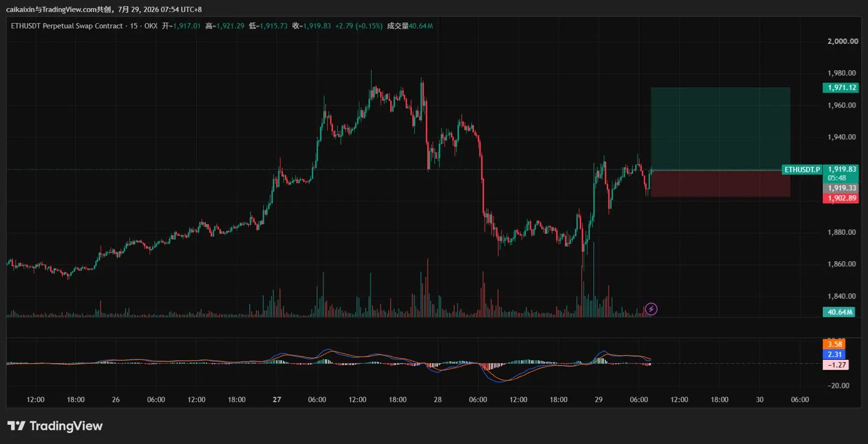Image resolution: width=868 pixels, height=444 pixels.
Task: Click the date label 28 on time axis
Action: click(x=437, y=399)
